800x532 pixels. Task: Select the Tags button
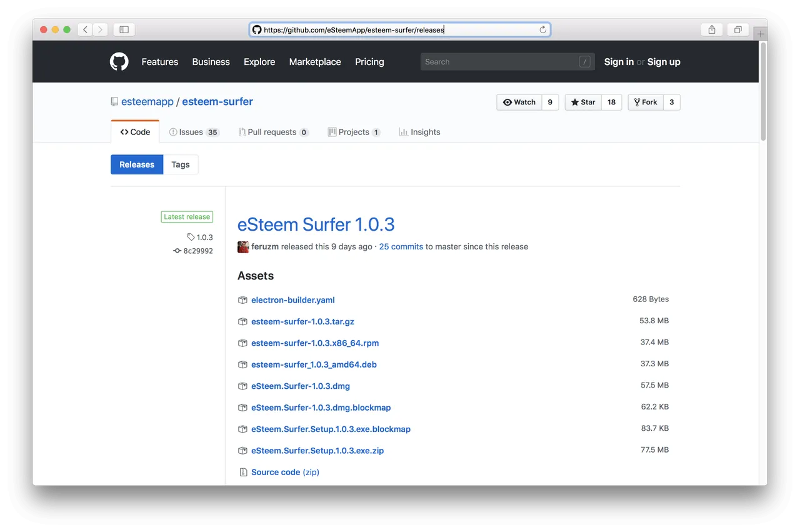[181, 164]
